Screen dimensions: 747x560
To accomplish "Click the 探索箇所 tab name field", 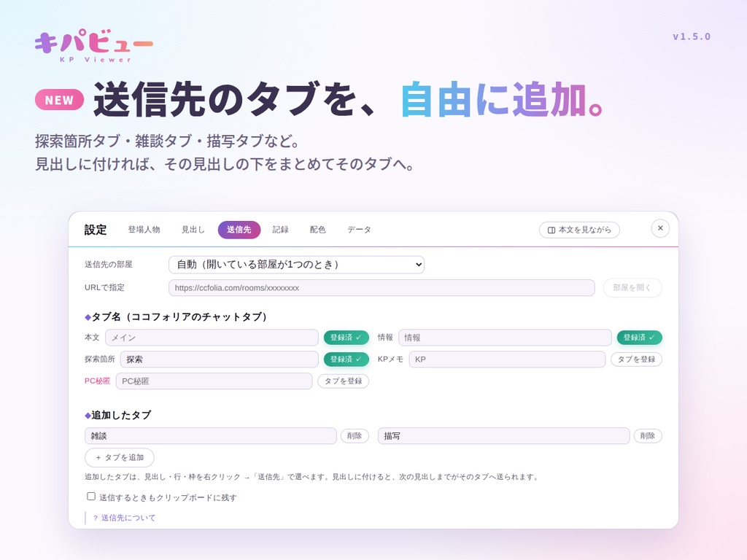I will 219,359.
